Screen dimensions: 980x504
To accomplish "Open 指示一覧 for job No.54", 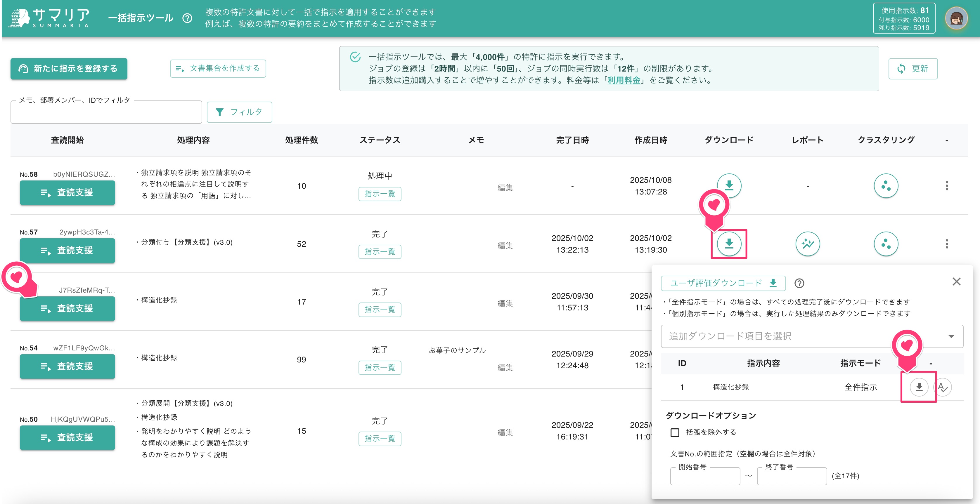I will (x=380, y=368).
